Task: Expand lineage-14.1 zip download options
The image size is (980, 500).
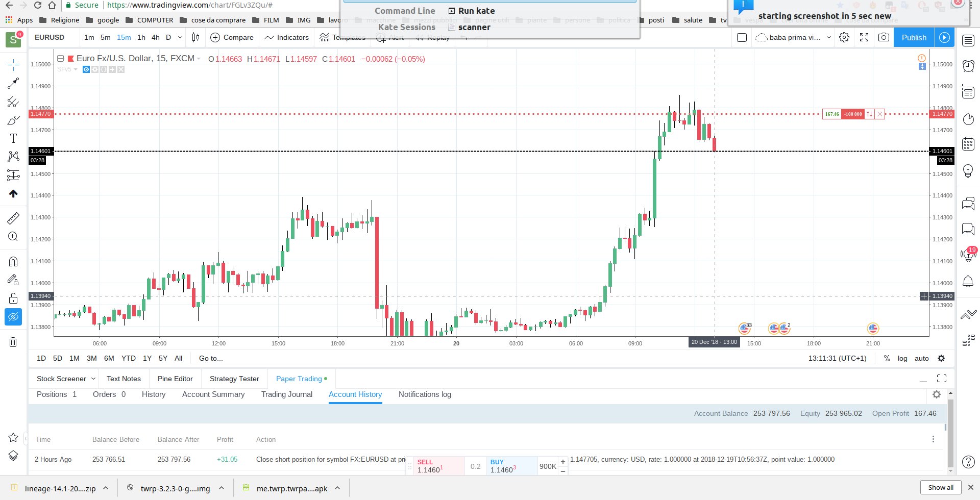Action: 106,488
